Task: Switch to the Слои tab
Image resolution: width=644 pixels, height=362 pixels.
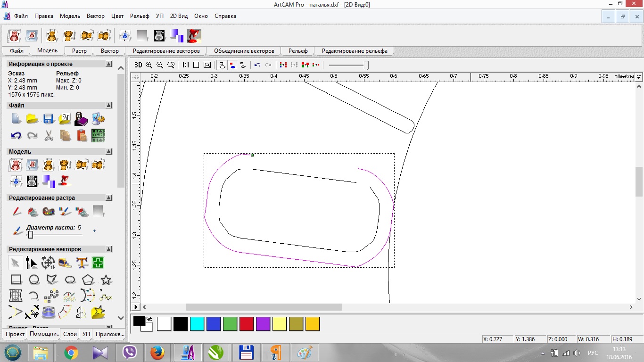Action: pos(70,334)
